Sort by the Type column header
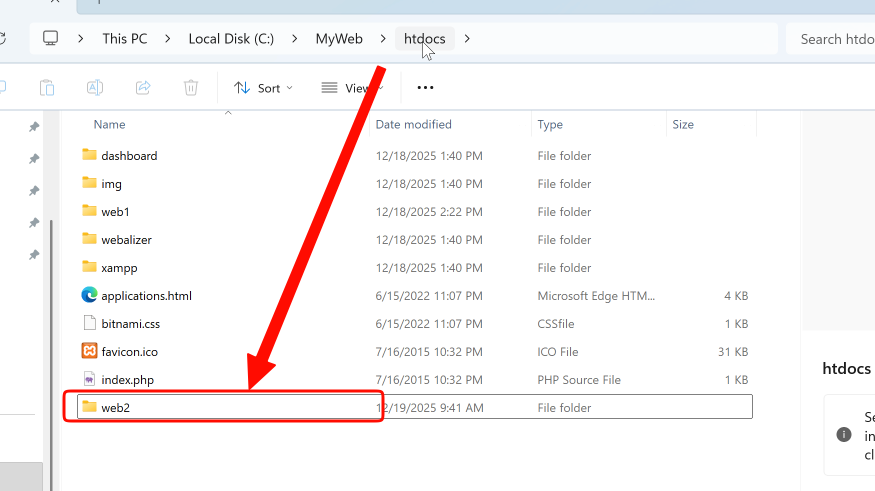 pos(550,125)
